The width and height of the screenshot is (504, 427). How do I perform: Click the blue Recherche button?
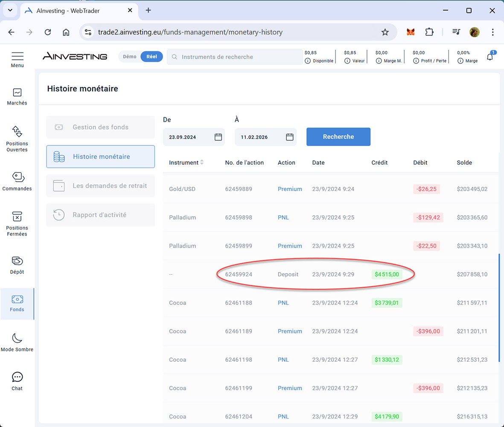pyautogui.click(x=338, y=137)
